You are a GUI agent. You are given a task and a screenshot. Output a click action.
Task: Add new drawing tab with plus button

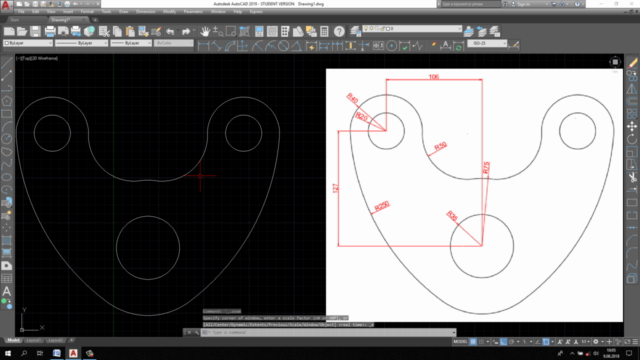coord(95,20)
